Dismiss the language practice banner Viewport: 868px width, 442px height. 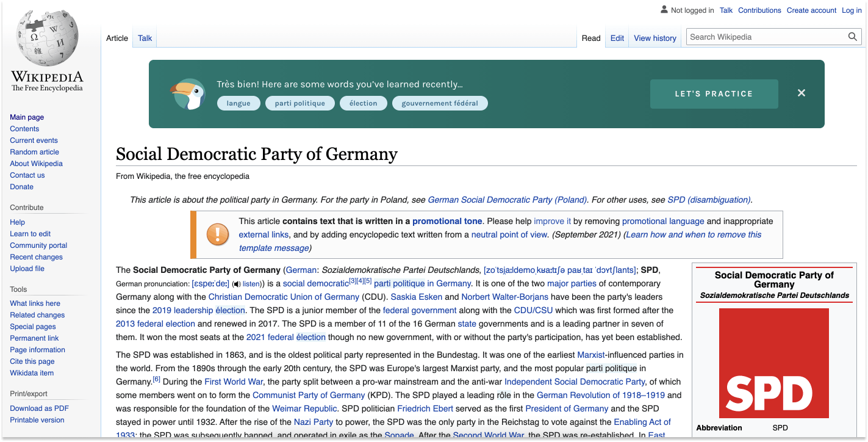802,93
